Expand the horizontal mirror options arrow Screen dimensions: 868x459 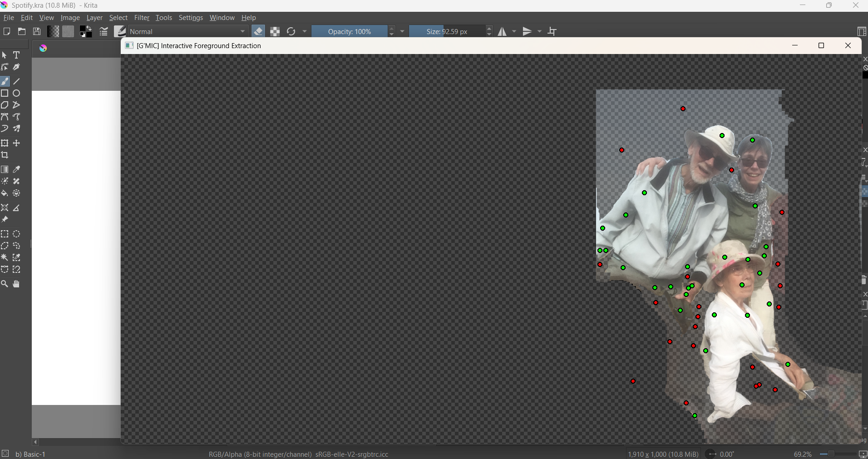pyautogui.click(x=514, y=32)
